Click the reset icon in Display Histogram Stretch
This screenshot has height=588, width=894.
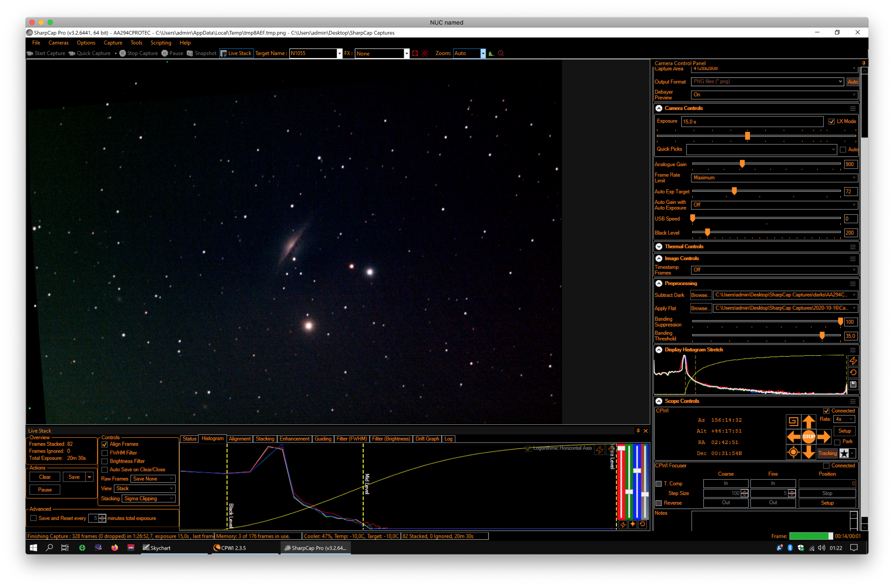pos(853,373)
